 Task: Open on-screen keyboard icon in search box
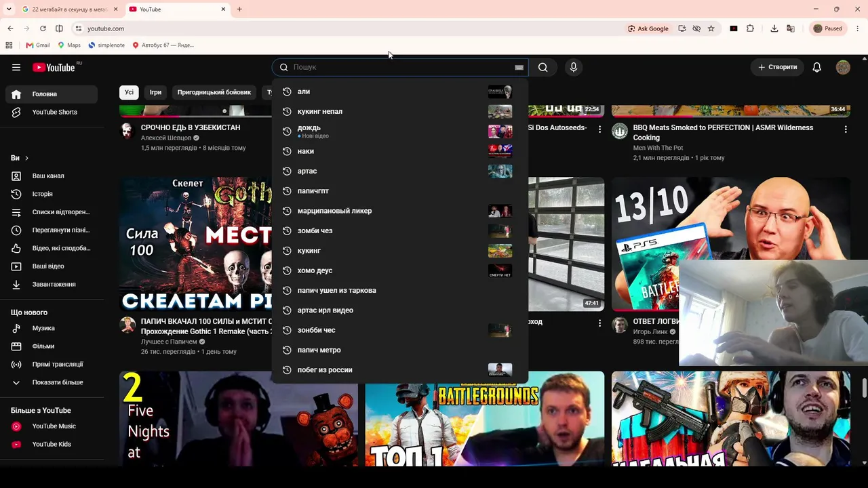tap(519, 67)
